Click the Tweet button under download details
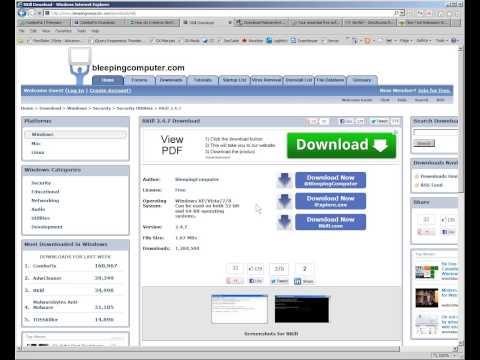This screenshot has width=480, height=360. pyautogui.click(x=279, y=281)
